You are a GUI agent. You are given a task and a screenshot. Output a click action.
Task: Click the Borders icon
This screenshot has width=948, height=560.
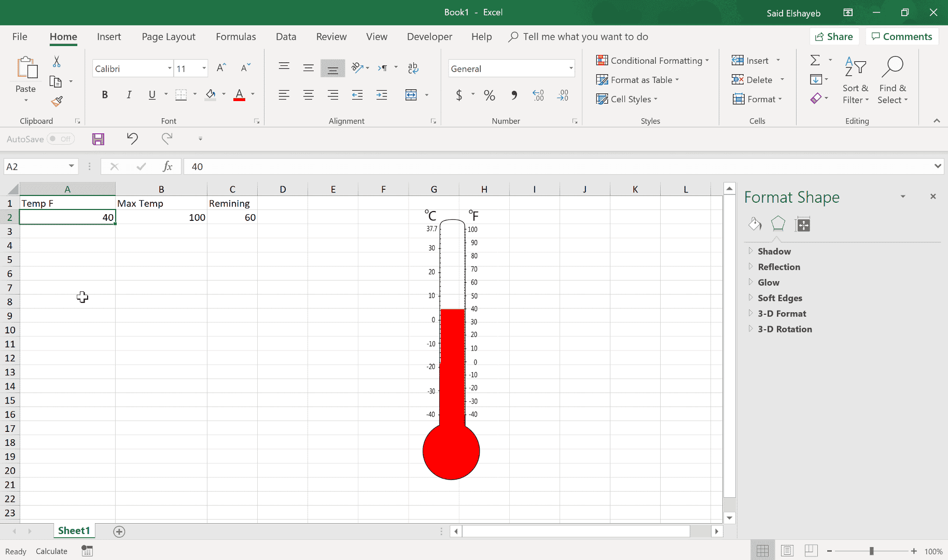(x=181, y=94)
